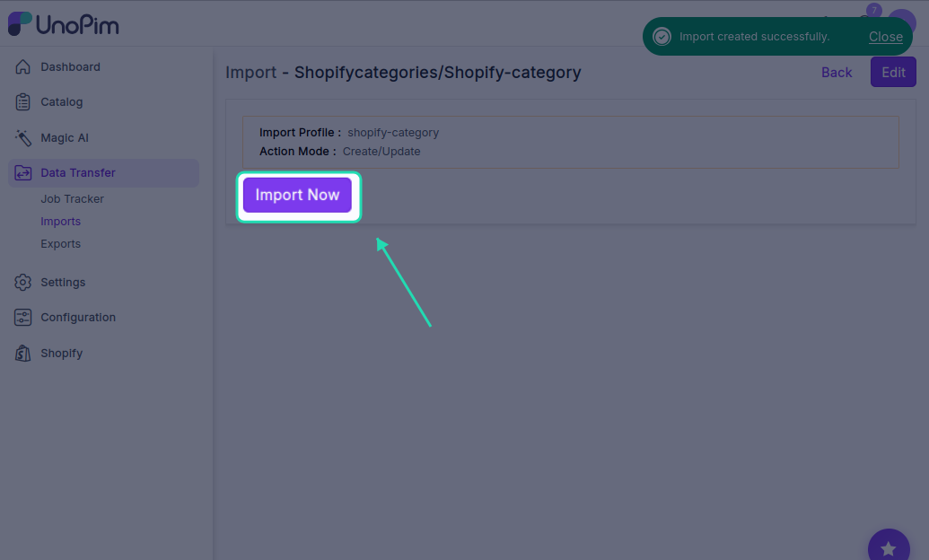Click the 'Action Mode :' label

297,152
